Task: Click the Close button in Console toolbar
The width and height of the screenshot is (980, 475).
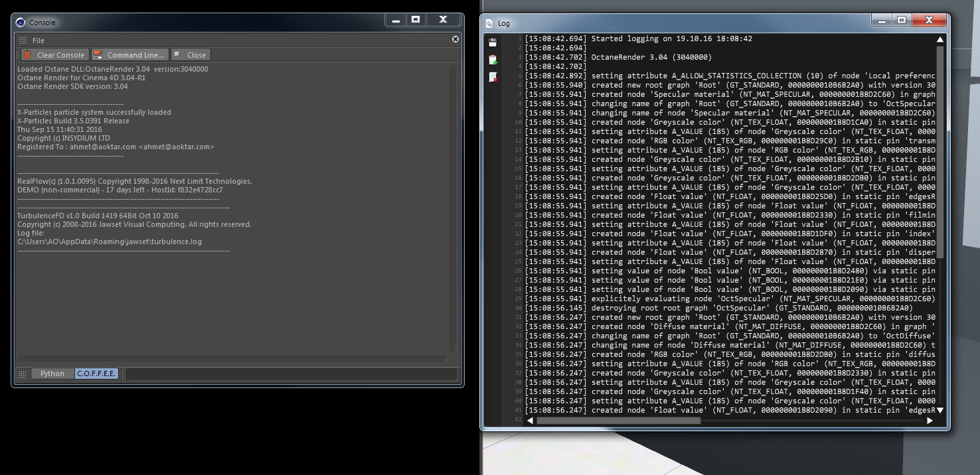Action: 190,55
